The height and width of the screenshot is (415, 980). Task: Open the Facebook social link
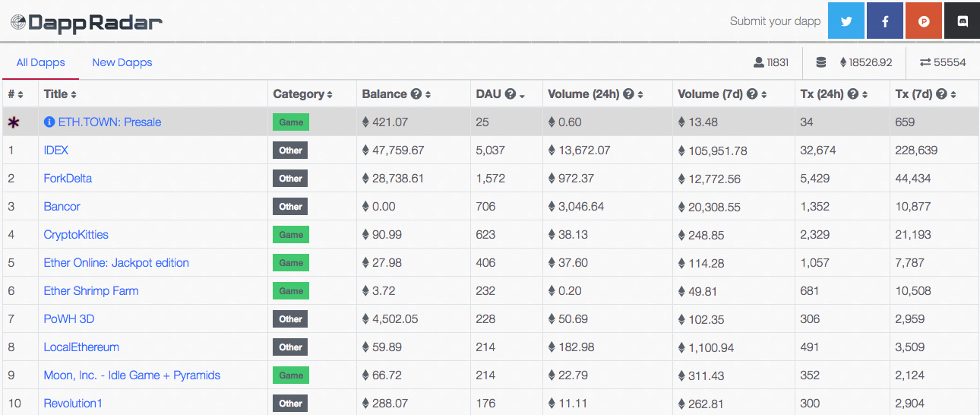(x=885, y=21)
